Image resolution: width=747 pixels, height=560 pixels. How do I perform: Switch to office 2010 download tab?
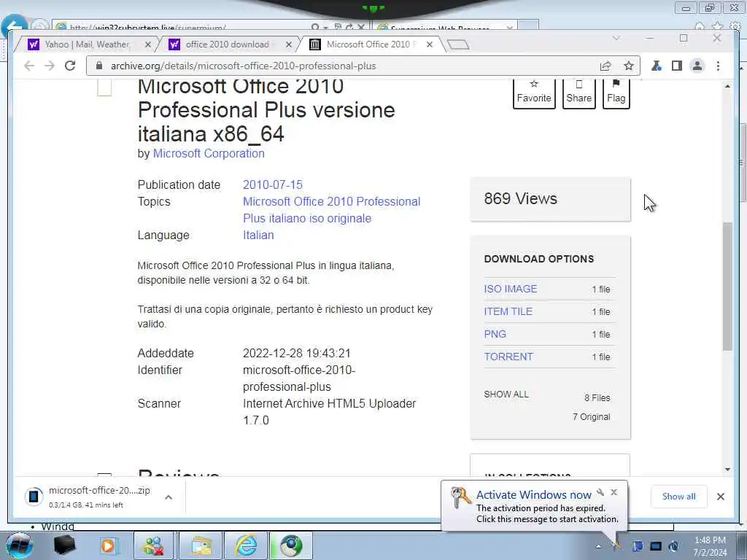pos(228,44)
